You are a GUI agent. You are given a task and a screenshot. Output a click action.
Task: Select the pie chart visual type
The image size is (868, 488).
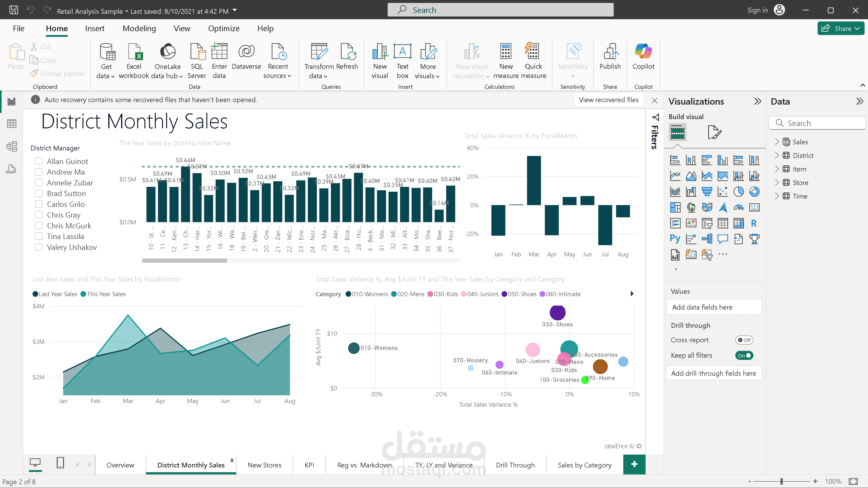739,191
